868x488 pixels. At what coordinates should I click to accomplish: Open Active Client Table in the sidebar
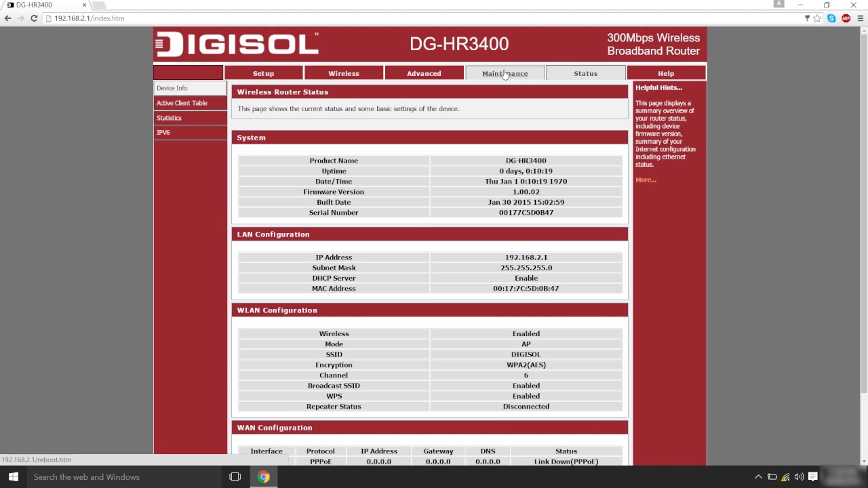point(191,103)
